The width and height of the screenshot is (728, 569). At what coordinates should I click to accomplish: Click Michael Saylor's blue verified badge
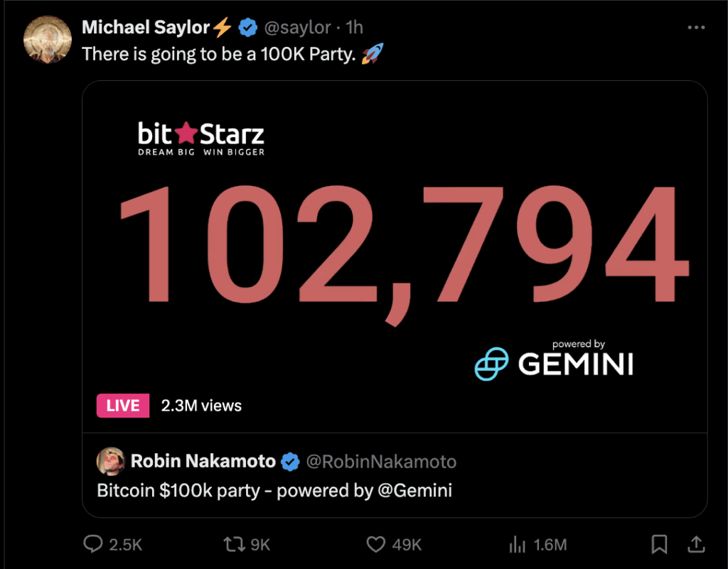pyautogui.click(x=247, y=28)
